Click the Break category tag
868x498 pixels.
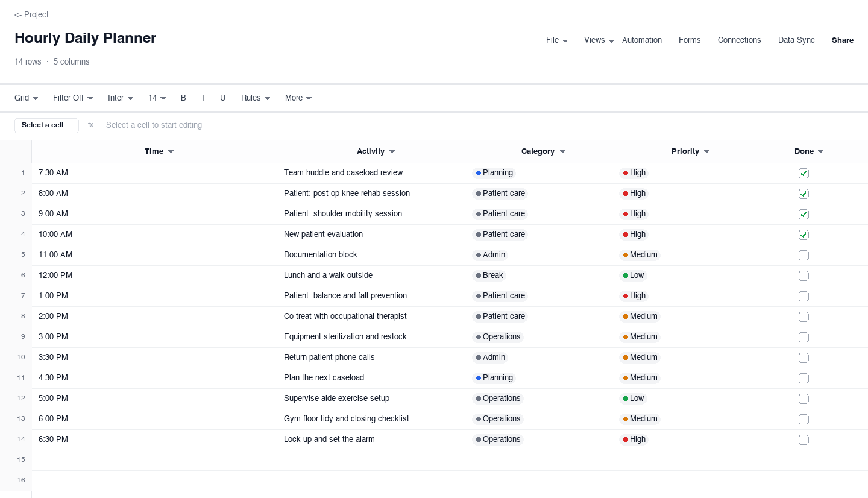coord(489,276)
